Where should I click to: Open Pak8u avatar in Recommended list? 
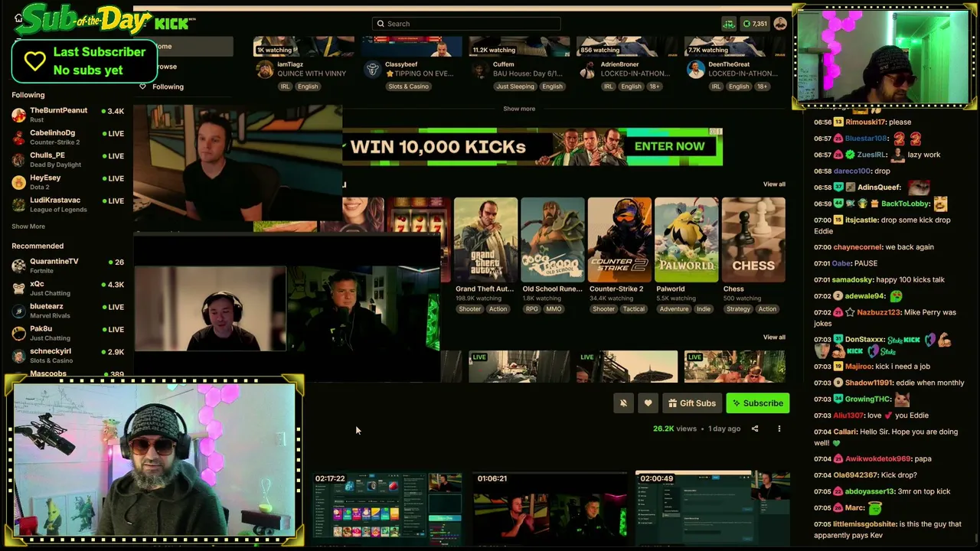[18, 333]
